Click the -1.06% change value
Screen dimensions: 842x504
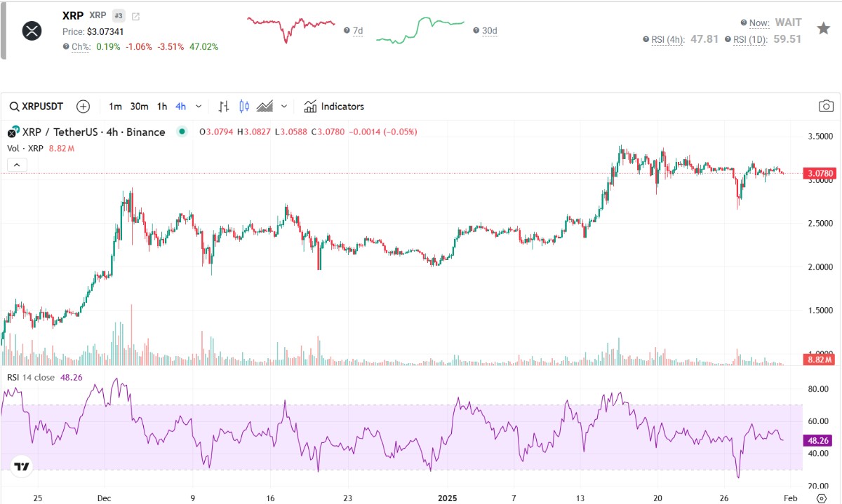click(x=139, y=47)
